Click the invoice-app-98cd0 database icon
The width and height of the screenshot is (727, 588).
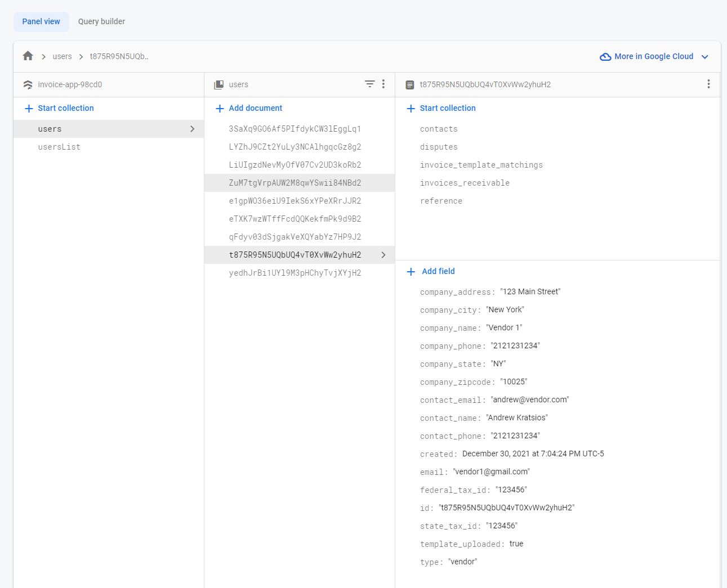[28, 85]
